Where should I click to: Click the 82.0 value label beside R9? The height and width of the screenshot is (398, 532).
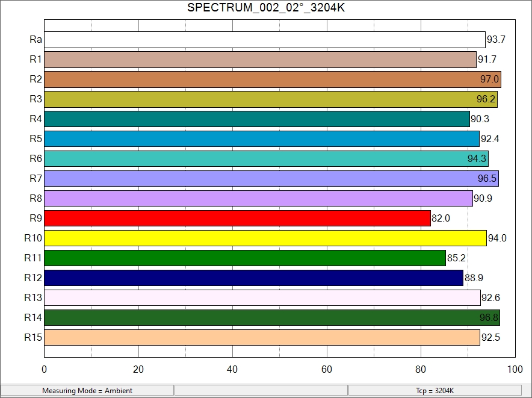tap(441, 219)
